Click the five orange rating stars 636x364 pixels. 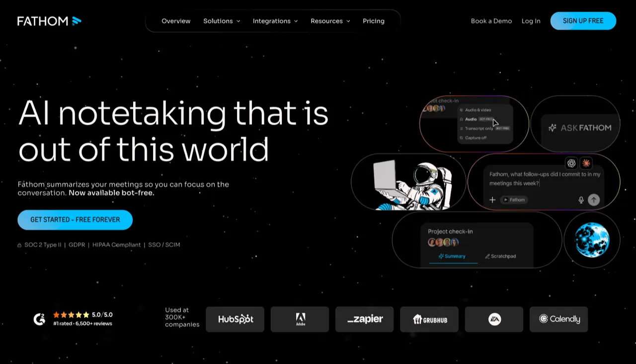click(x=71, y=315)
